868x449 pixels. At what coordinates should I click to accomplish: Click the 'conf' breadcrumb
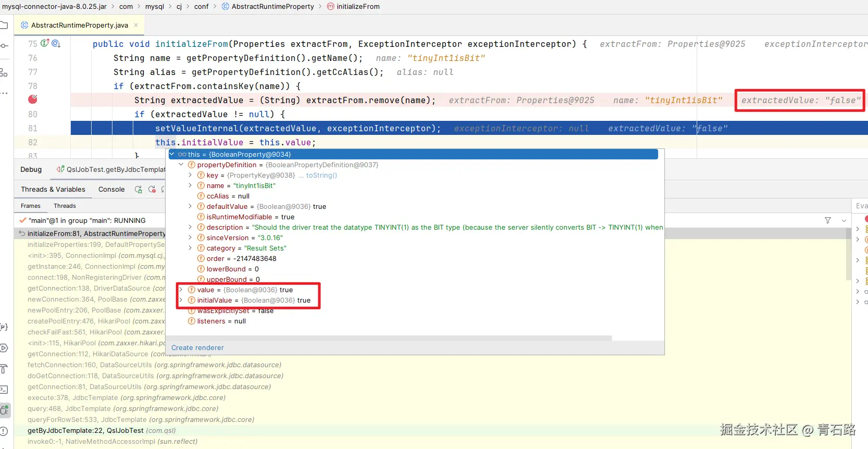click(202, 6)
